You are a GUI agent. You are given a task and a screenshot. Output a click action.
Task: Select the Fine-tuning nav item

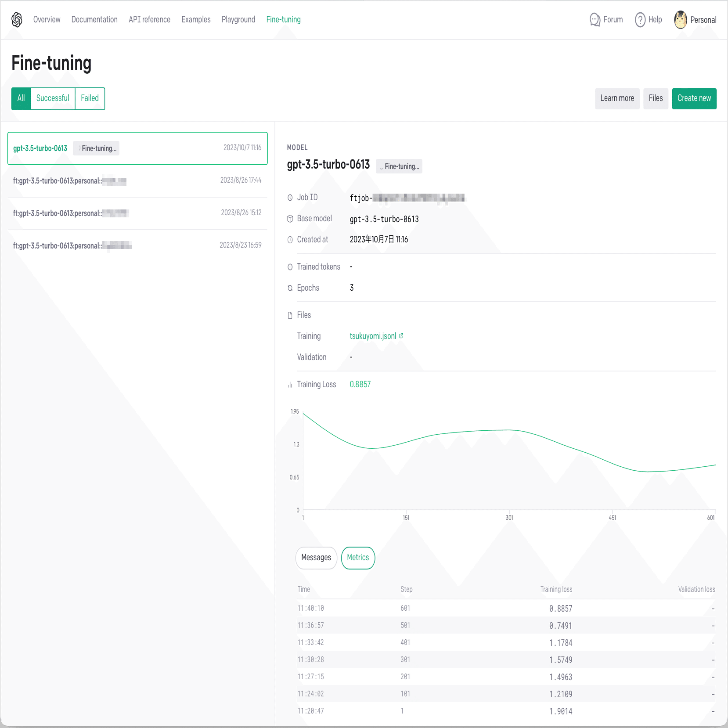click(283, 20)
